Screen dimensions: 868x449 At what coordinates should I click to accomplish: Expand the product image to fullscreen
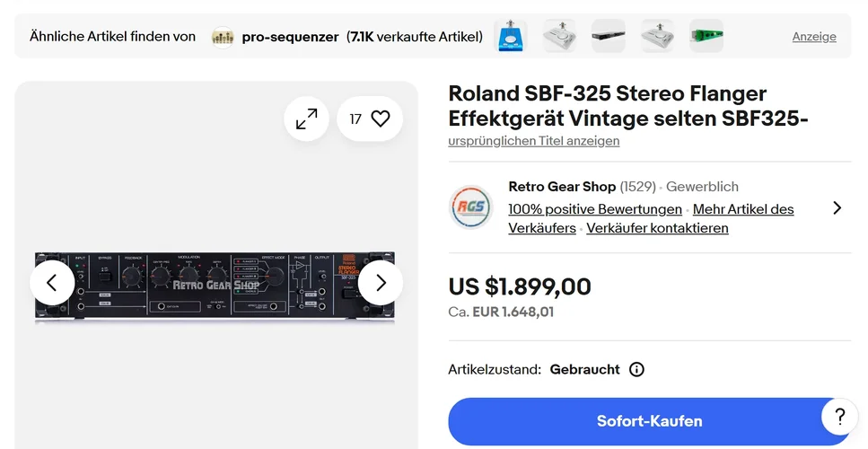306,119
